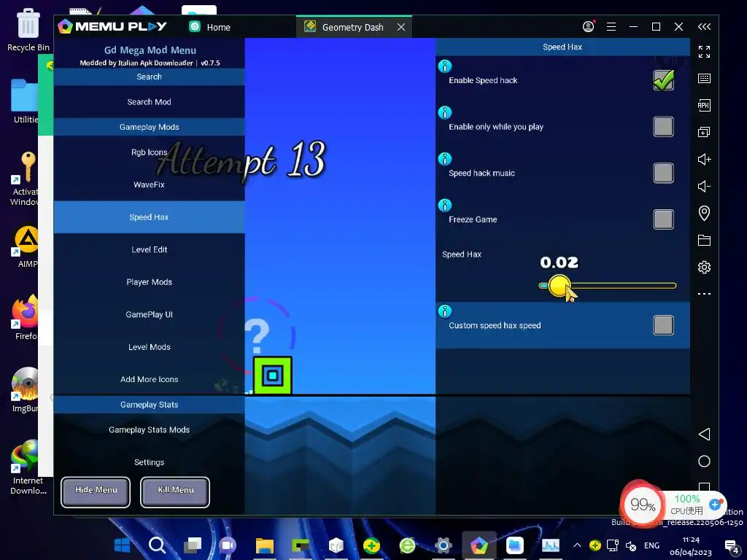Open MEmu fullscreen toggle icon
The height and width of the screenshot is (560, 747).
point(704,52)
